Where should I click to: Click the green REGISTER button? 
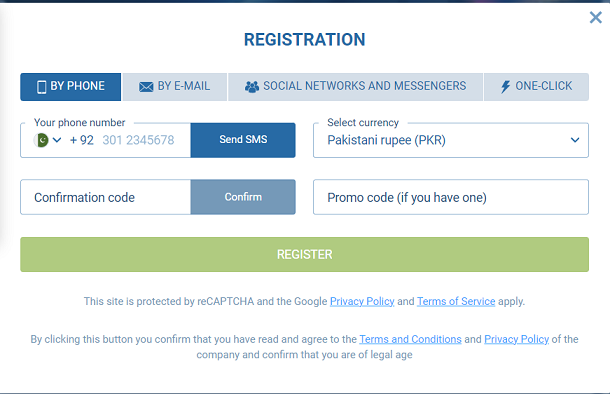tap(304, 254)
